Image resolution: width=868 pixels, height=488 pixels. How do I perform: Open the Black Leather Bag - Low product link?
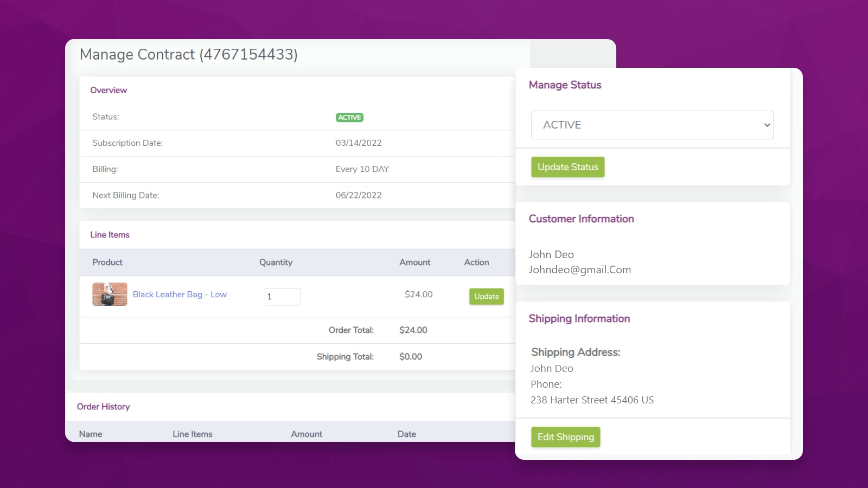(180, 294)
